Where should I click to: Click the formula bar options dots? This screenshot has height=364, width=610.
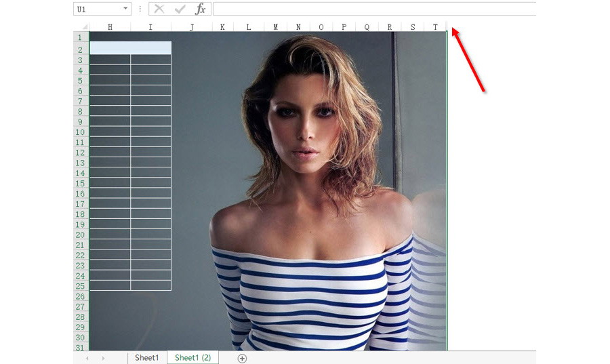(x=140, y=9)
